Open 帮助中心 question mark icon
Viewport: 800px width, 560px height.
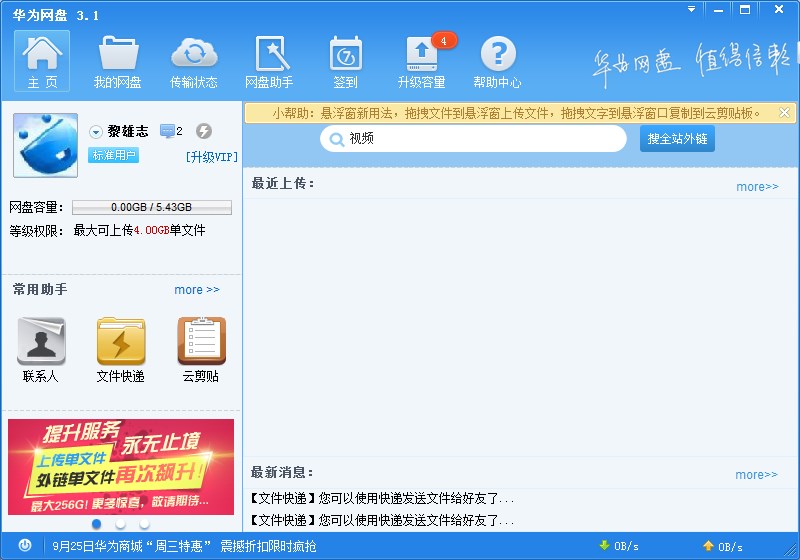point(497,61)
